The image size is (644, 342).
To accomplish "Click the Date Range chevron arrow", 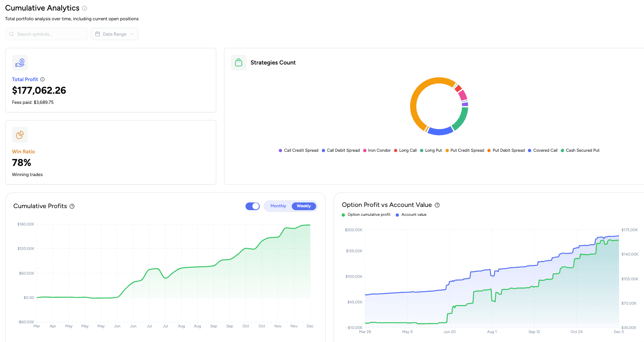I will [131, 34].
